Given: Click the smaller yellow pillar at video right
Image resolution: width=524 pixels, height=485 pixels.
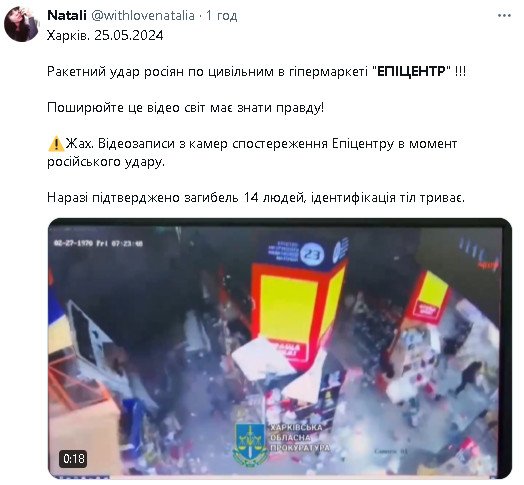Looking at the screenshot, I should 429,297.
